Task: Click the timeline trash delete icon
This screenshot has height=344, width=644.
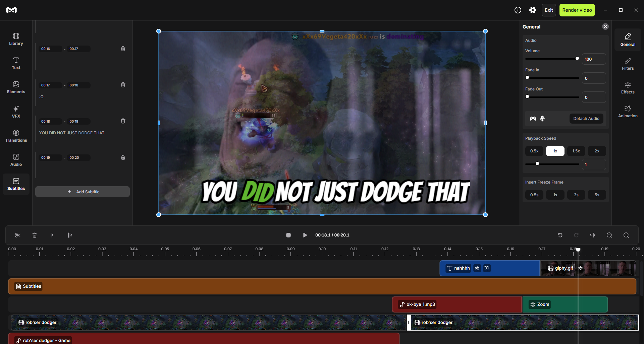Action: coord(35,235)
